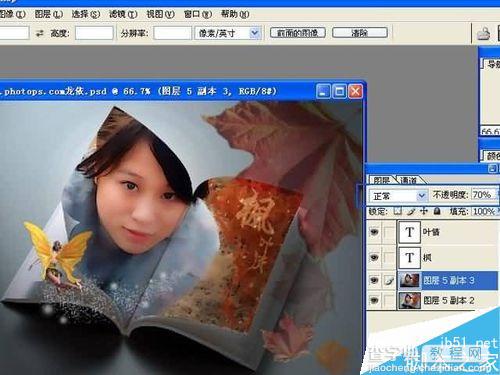Screen dimensions: 500x375
Task: Minimize the 龙依.psd document window
Action: [322, 91]
